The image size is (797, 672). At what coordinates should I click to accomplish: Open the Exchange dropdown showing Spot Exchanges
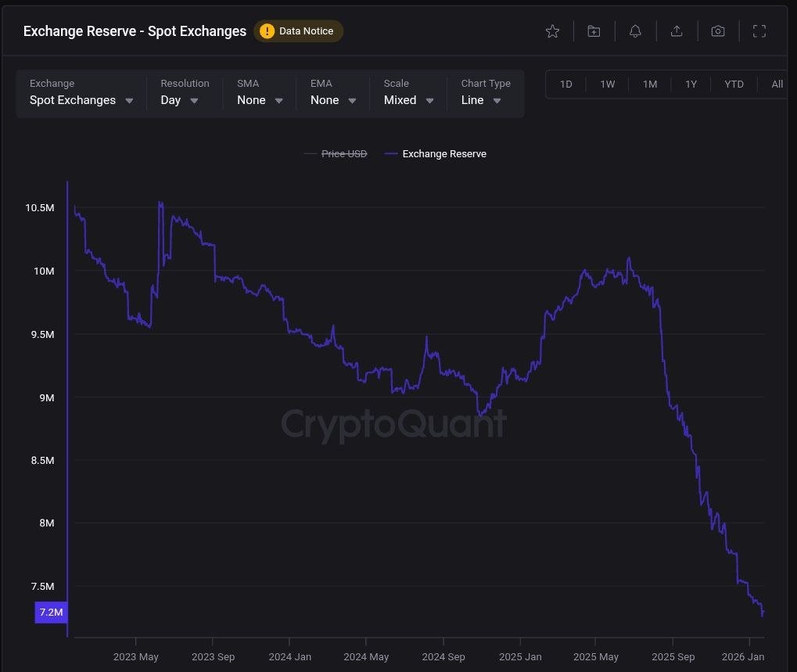pos(81,100)
